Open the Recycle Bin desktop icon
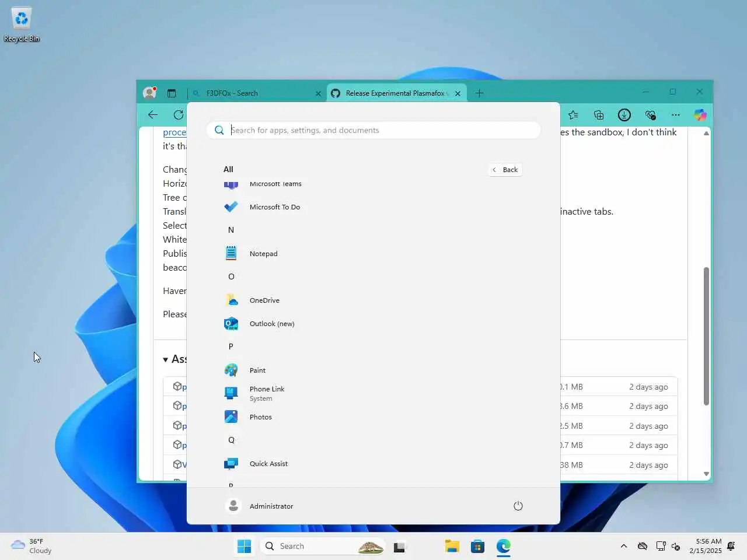This screenshot has height=560, width=747. pyautogui.click(x=22, y=25)
